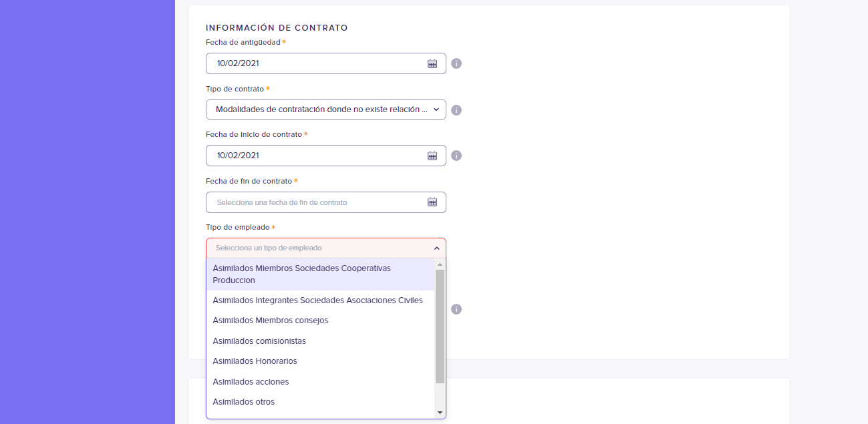Open calendar for Fecha de antigüedad

point(432,63)
